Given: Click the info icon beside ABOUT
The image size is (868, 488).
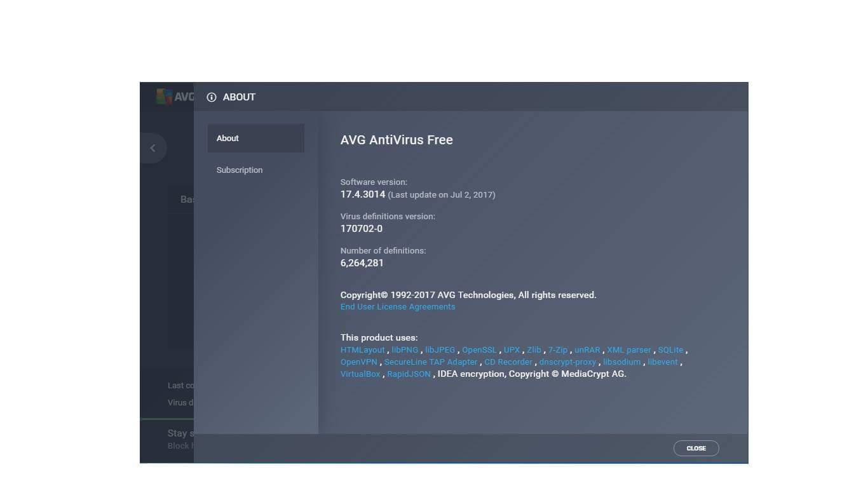Looking at the screenshot, I should (212, 97).
